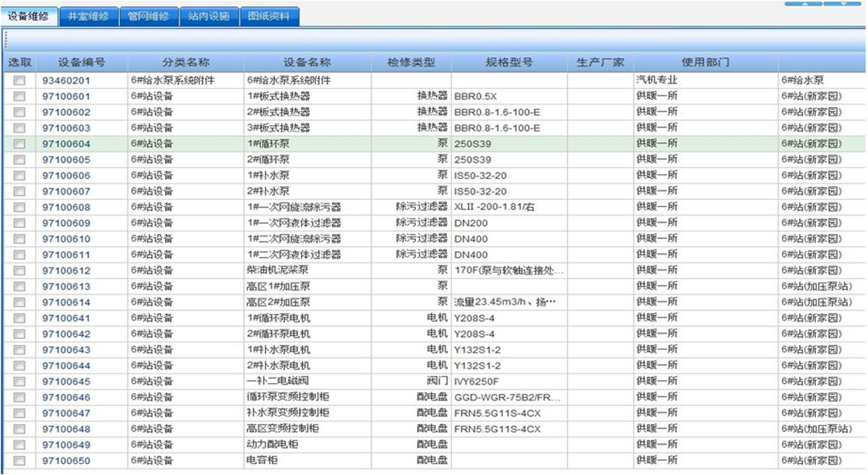Click department cell 汽机专业
The image size is (868, 475).
(656, 80)
